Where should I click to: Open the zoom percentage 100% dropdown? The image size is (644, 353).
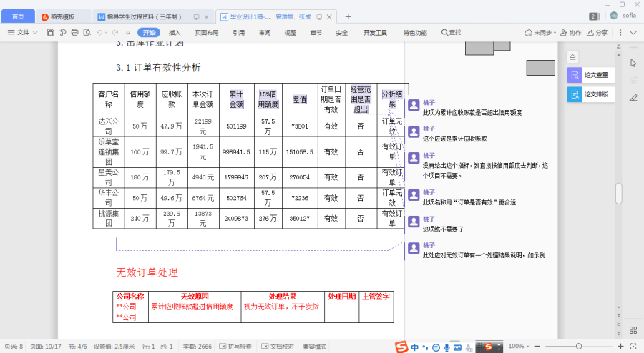click(x=519, y=346)
